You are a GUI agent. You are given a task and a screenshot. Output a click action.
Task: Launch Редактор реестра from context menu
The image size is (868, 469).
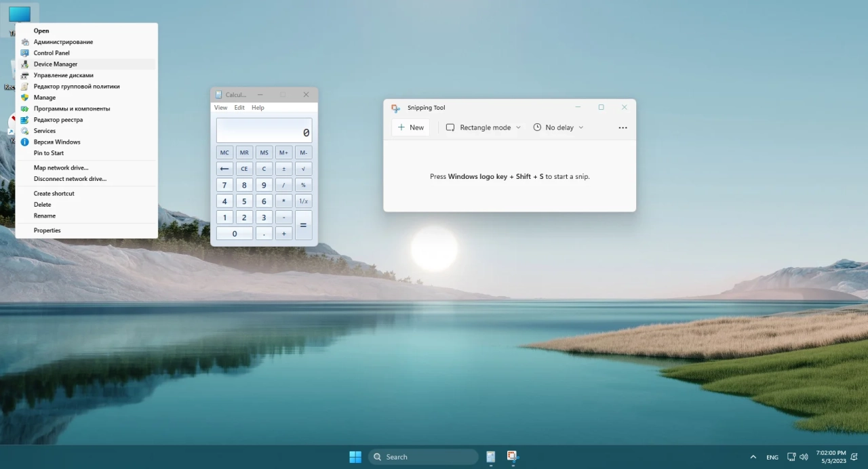87,120
